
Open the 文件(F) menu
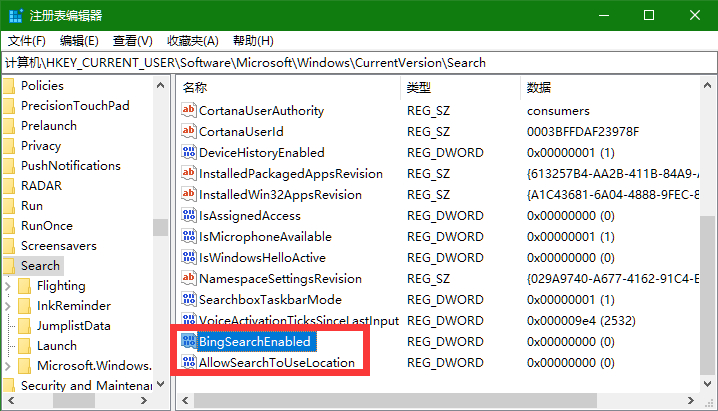click(27, 41)
